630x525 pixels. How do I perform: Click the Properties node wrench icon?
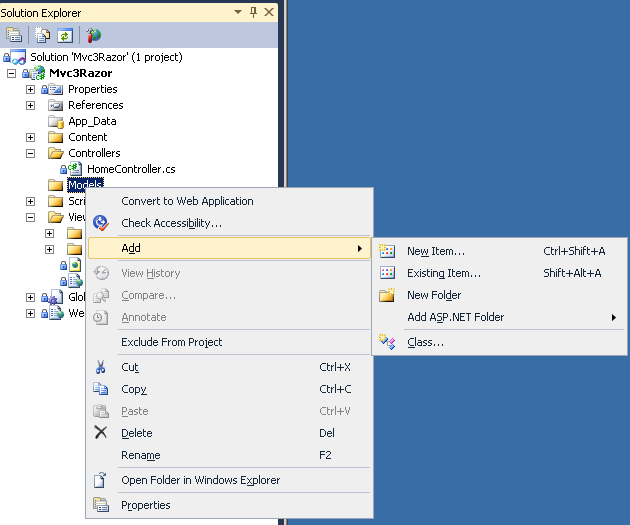pos(55,89)
